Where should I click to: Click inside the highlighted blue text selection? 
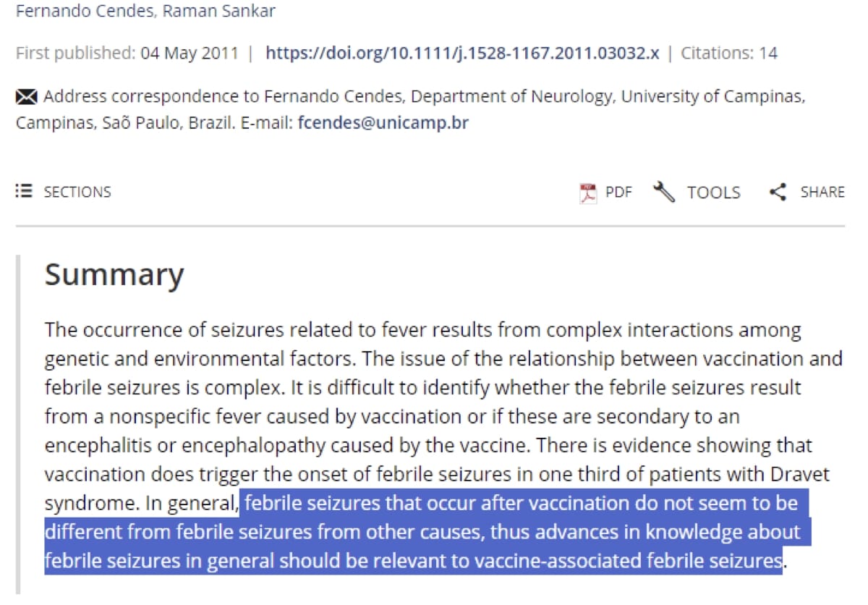427,532
